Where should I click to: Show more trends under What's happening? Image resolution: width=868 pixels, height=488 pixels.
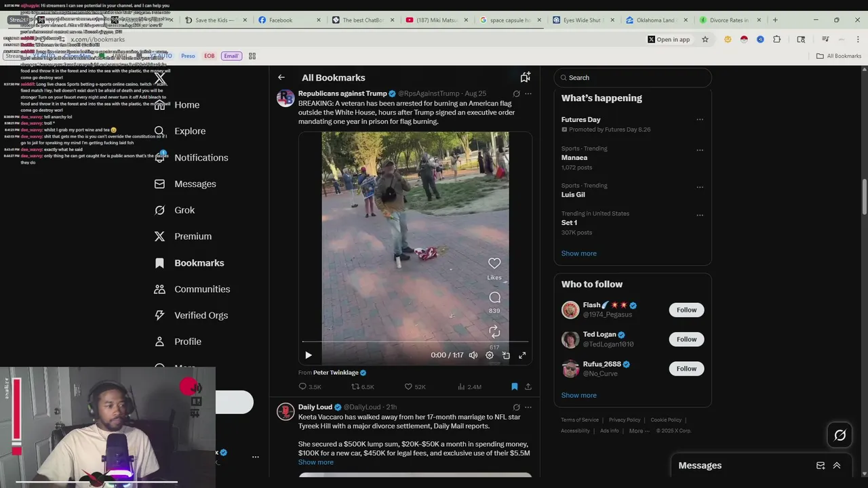tap(578, 253)
